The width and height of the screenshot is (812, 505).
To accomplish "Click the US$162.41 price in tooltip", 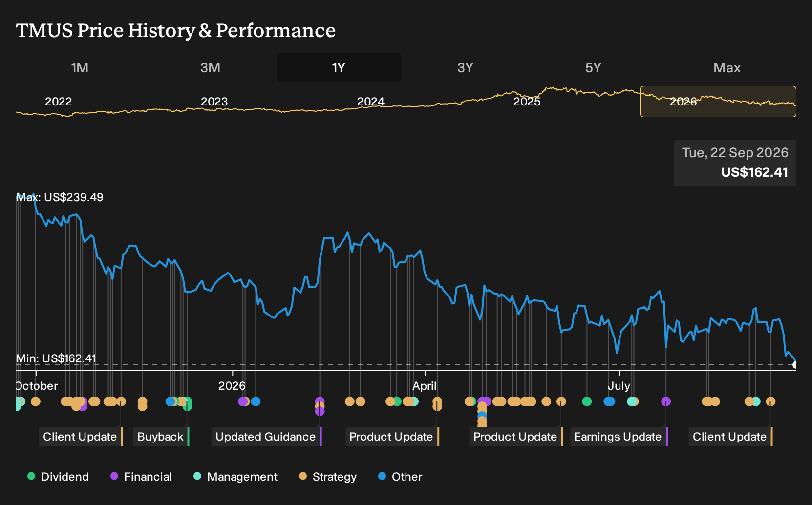I will coord(754,172).
